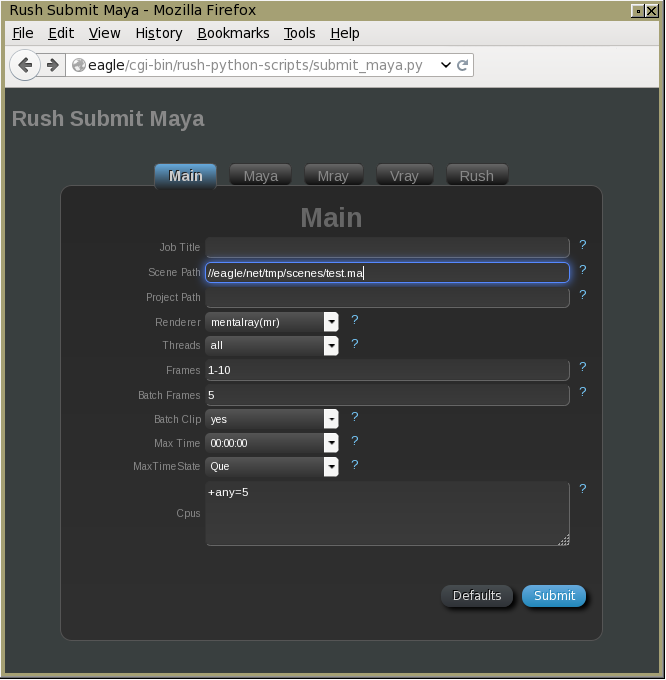The height and width of the screenshot is (680, 666).
Task: Click the browser Forward arrow button
Action: click(52, 65)
